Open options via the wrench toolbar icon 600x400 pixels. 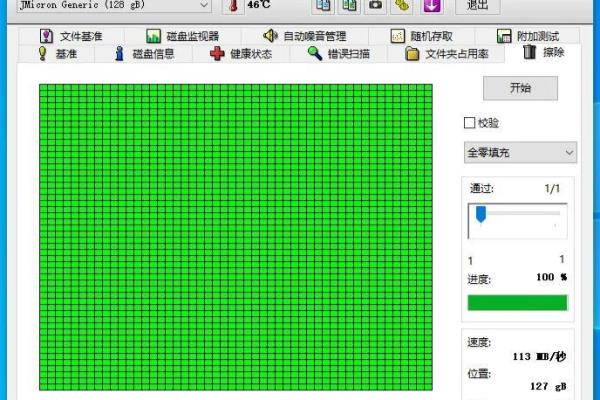[402, 5]
